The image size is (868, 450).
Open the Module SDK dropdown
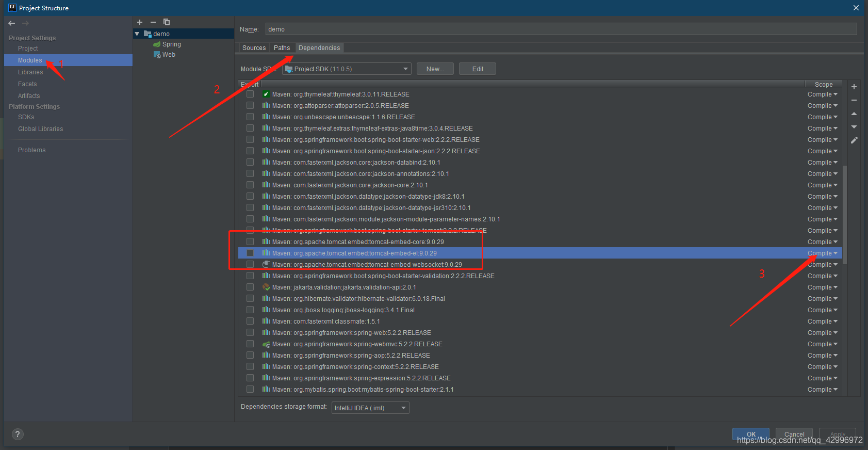[347, 69]
